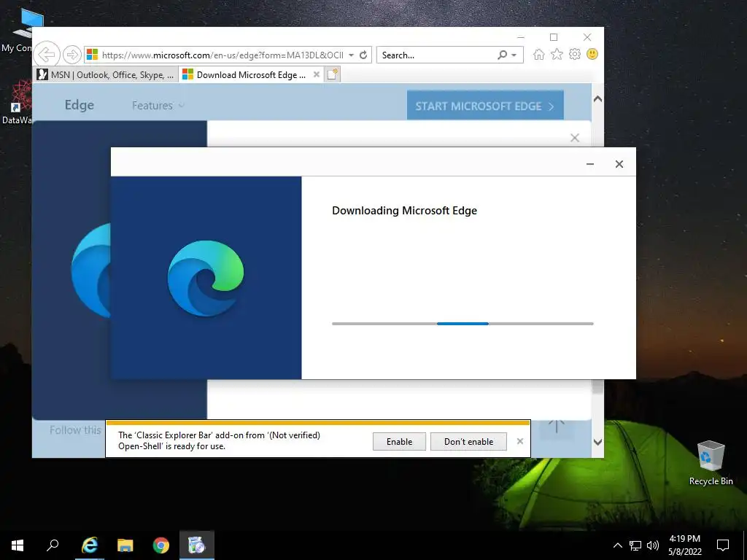Screen dimensions: 747x560
Task: Close the Download Microsoft Edge tab
Action: point(317,75)
